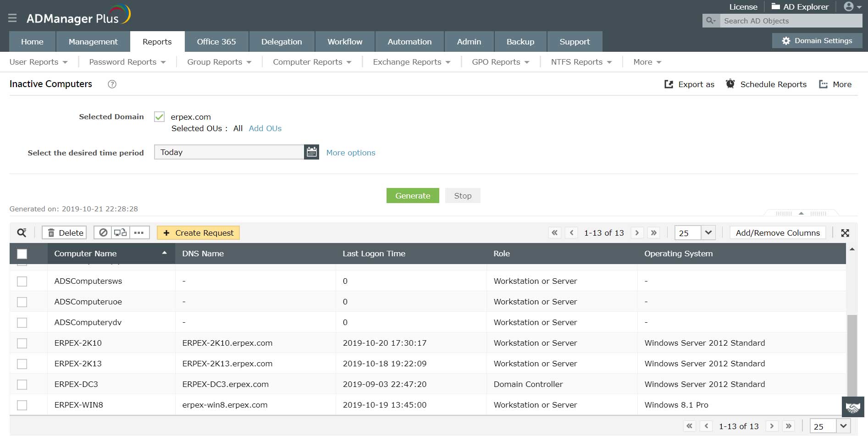Screen dimensions: 868x436
Task: Search within the report results table
Action: 22,233
